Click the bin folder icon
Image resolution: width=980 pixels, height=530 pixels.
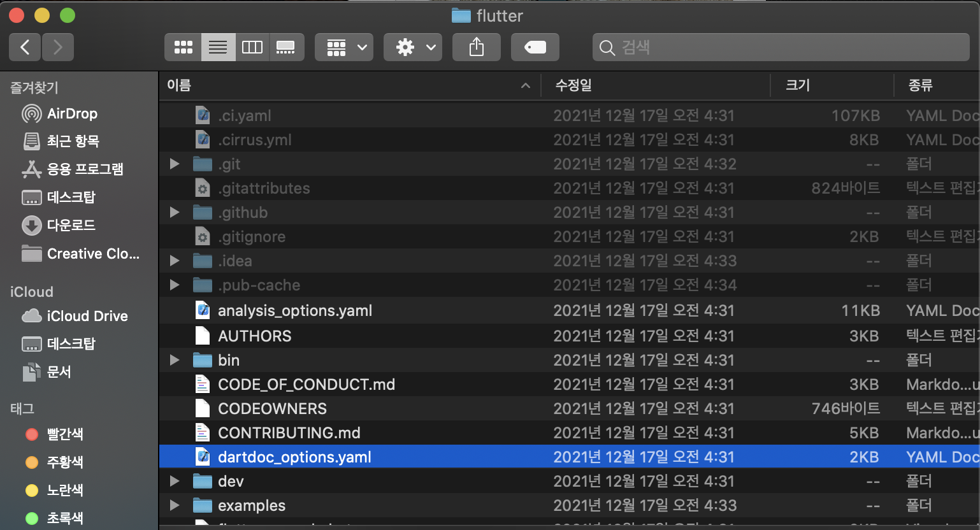pos(203,360)
